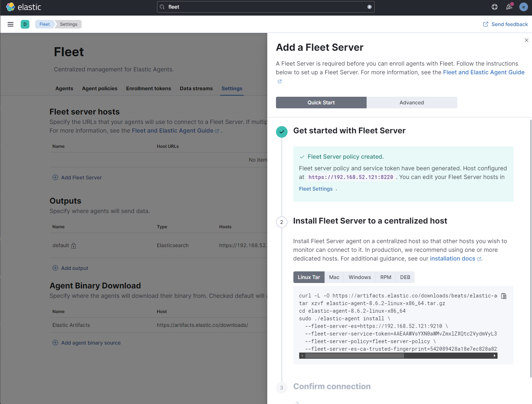Click the Elastic logo
The height and width of the screenshot is (404, 532).
24,7
